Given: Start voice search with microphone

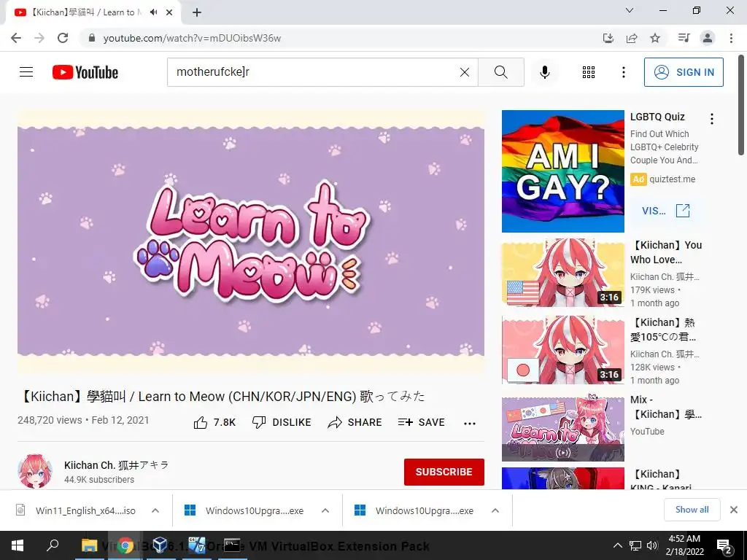Looking at the screenshot, I should tap(544, 72).
